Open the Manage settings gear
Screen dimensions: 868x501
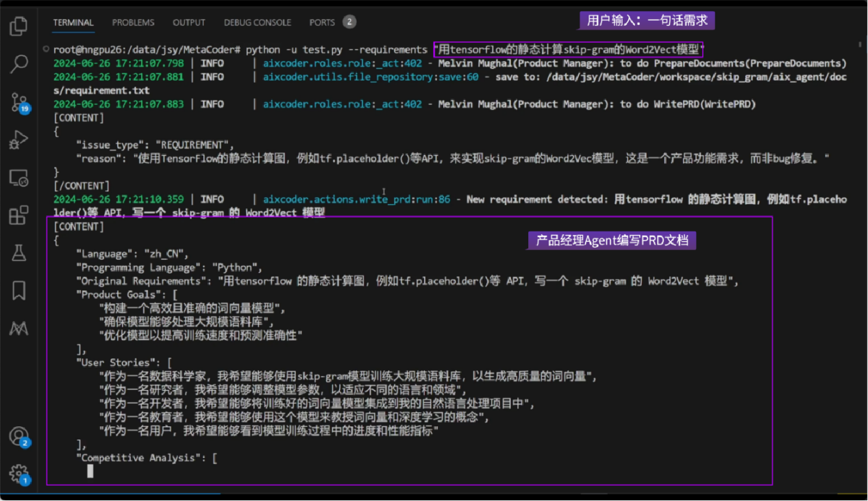(18, 473)
